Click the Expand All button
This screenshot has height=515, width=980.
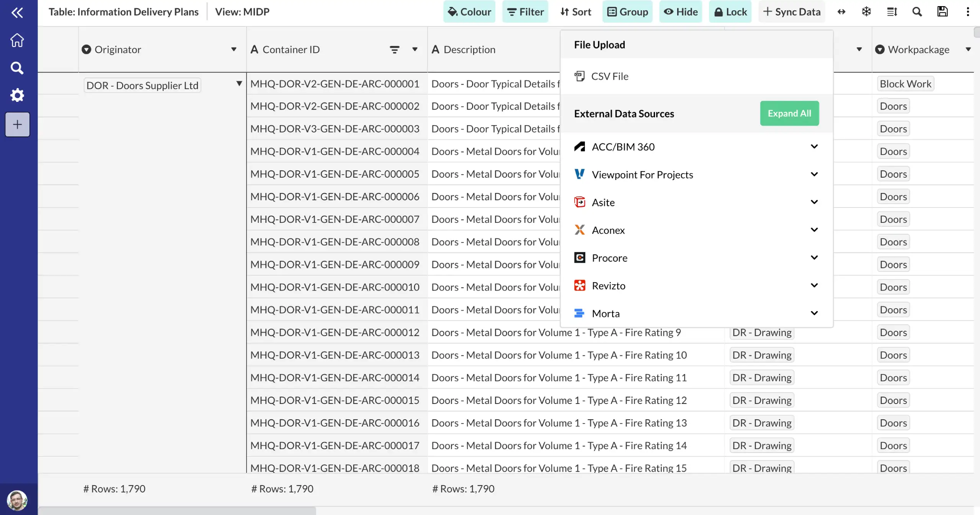[789, 113]
